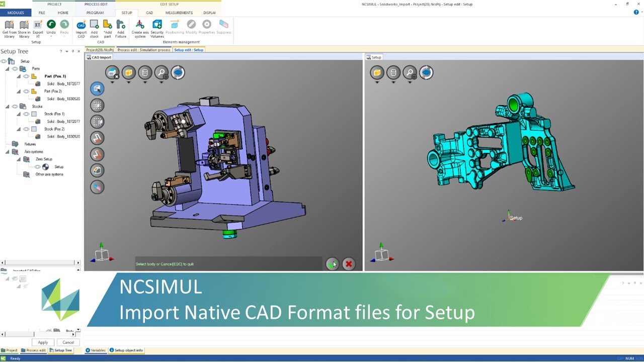Toggle visibility of Part (Pos.1)
Image resolution: width=644 pixels, height=362 pixels.
[26, 76]
